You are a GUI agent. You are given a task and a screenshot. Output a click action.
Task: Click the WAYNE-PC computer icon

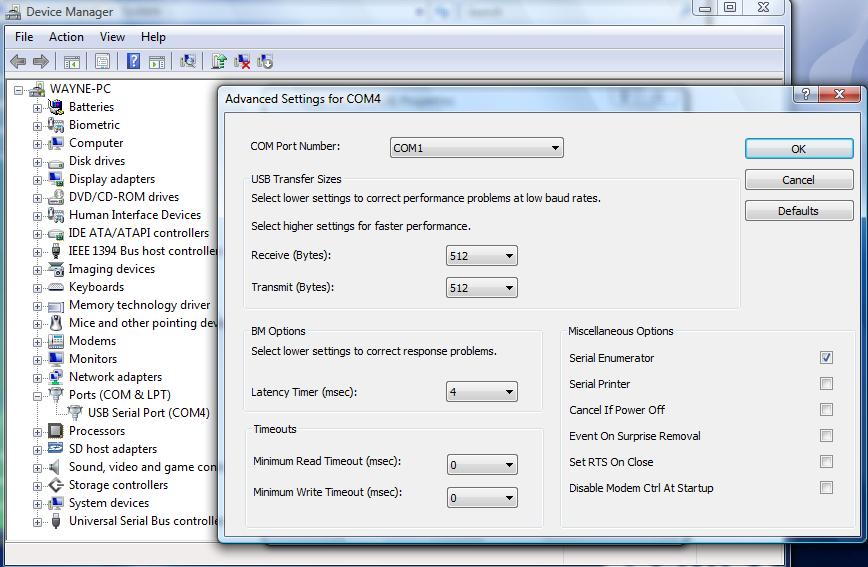[x=37, y=89]
